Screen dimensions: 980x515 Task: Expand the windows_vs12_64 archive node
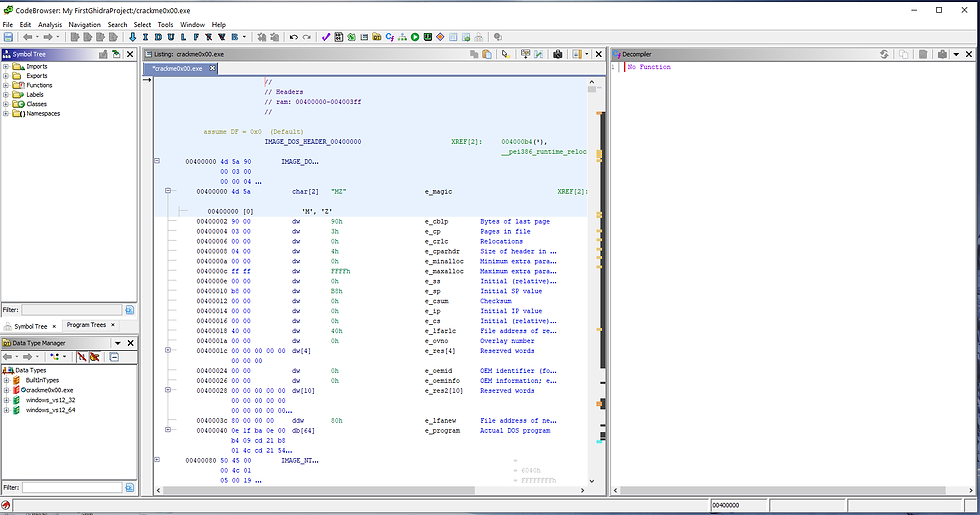(x=6, y=410)
